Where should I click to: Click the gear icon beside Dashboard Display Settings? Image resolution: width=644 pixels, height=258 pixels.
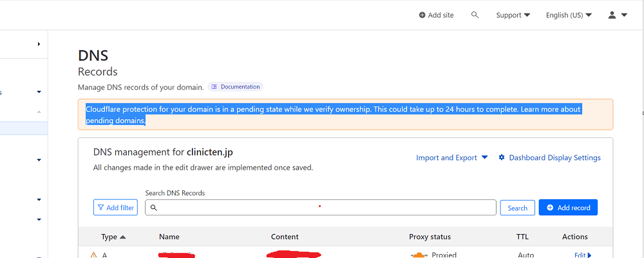[x=502, y=157]
